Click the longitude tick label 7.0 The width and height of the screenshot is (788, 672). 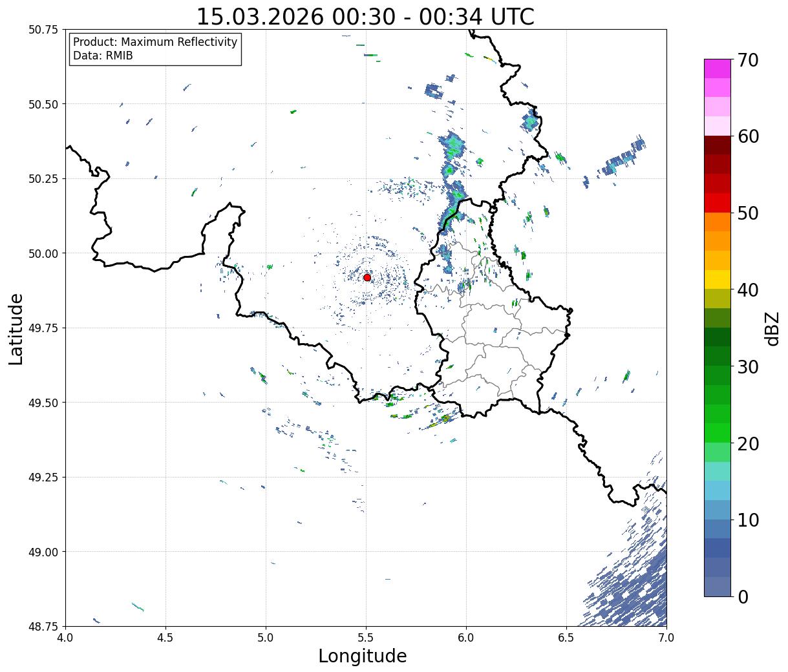[666, 637]
